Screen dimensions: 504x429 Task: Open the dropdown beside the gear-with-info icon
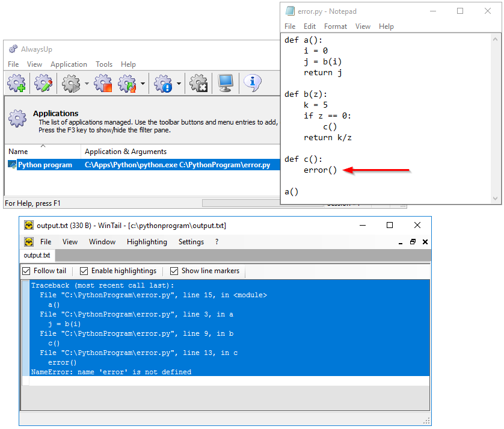coord(179,83)
